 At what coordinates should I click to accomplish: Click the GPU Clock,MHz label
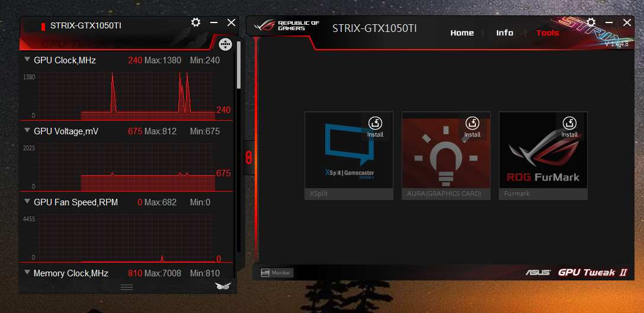click(x=65, y=61)
